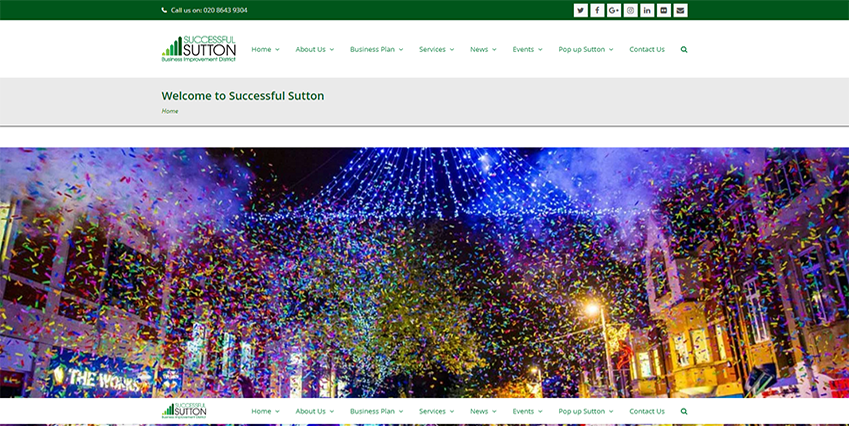
Task: Click the phone number 020 8643 9304
Action: (225, 10)
